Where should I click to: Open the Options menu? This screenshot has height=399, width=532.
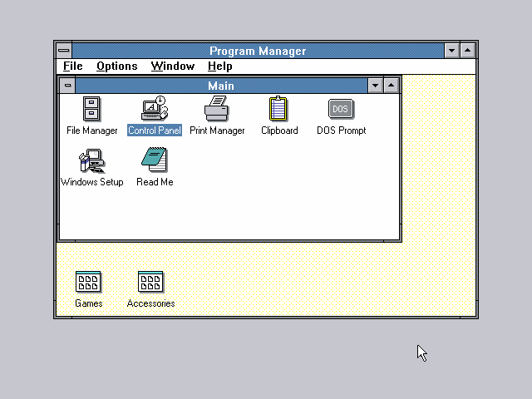116,66
